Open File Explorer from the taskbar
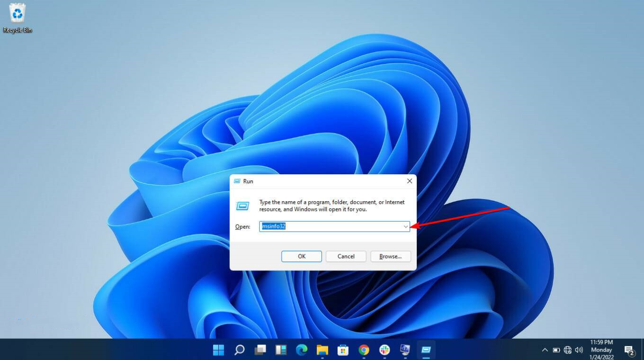 tap(322, 350)
